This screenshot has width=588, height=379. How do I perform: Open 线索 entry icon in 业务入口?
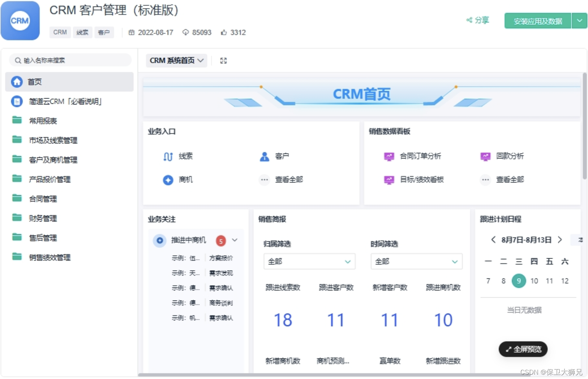click(168, 157)
